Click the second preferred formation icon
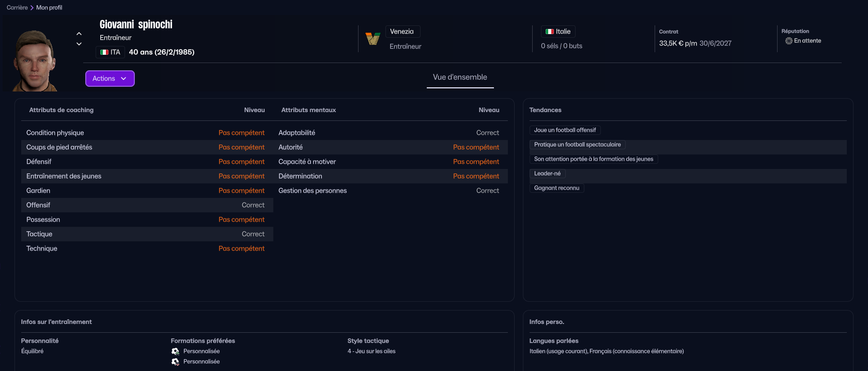The height and width of the screenshot is (371, 868). [175, 362]
